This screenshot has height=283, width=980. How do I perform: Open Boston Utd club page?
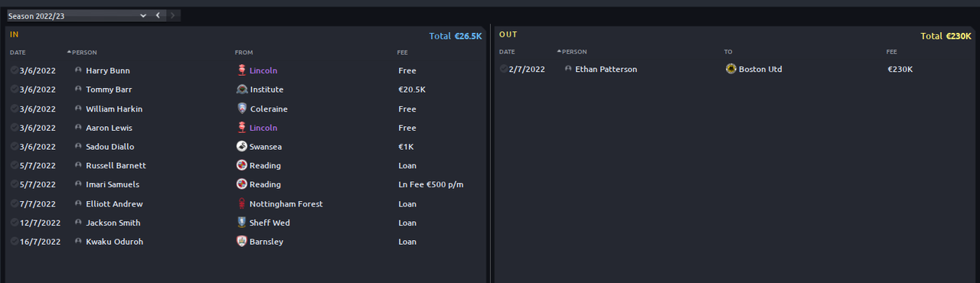tap(760, 69)
